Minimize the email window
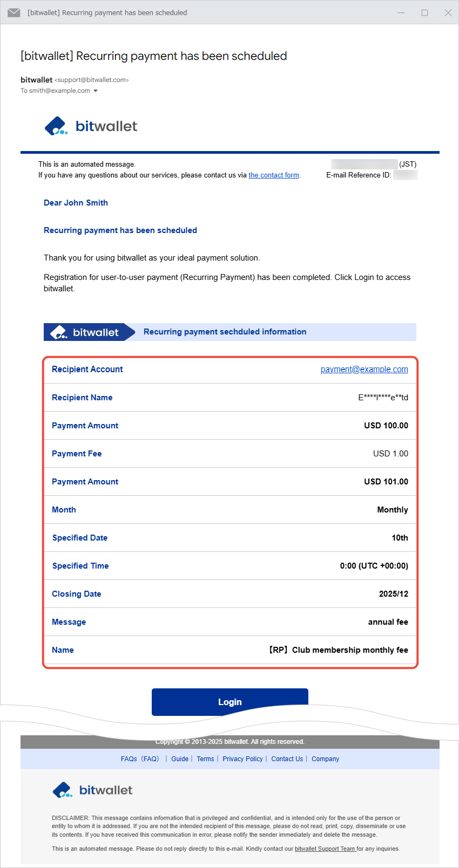459x868 pixels. pyautogui.click(x=401, y=12)
